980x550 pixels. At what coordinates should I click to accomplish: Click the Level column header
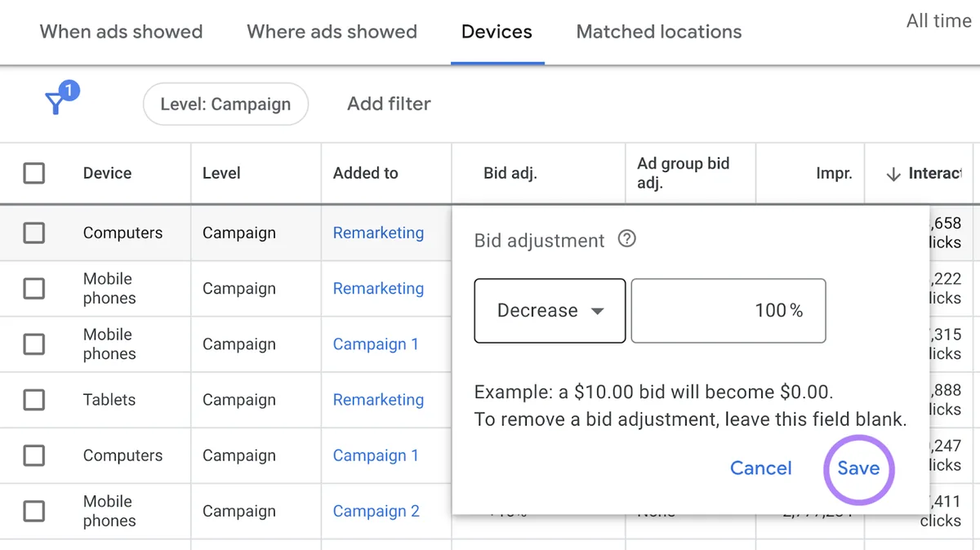click(221, 173)
